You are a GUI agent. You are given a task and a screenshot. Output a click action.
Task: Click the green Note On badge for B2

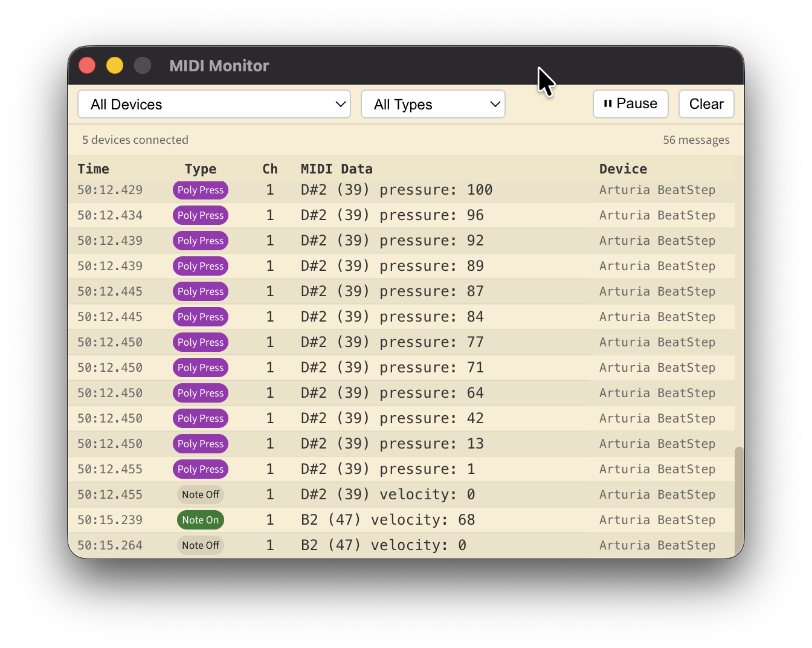pos(200,519)
